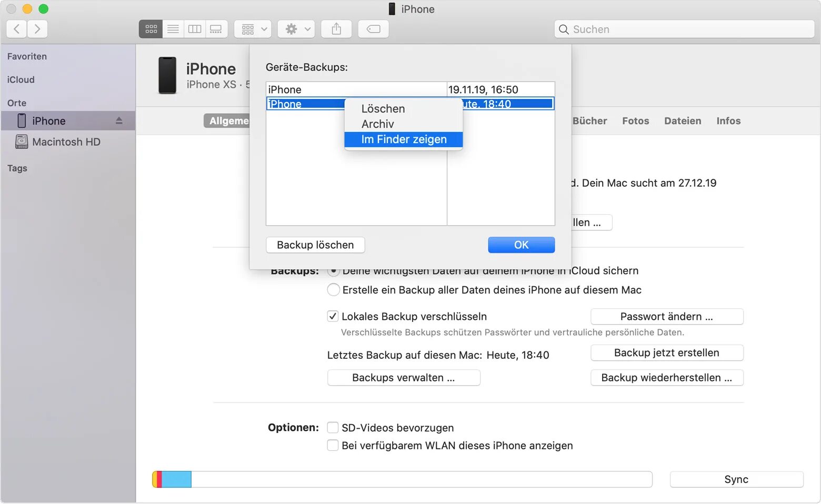Open the Bücher tab

[589, 121]
